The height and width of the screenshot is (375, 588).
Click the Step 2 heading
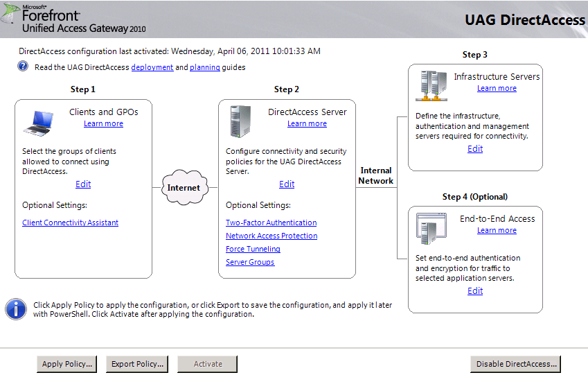tap(287, 89)
